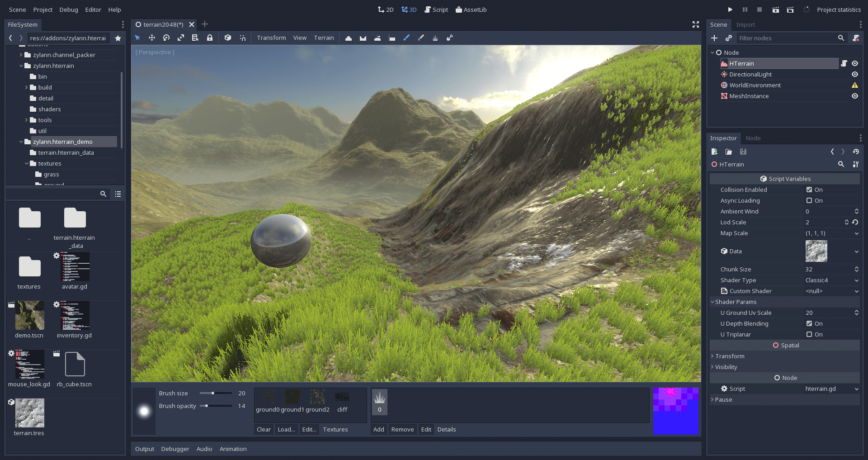This screenshot has width=868, height=460.
Task: Open the Output bottom panel
Action: coord(145,449)
